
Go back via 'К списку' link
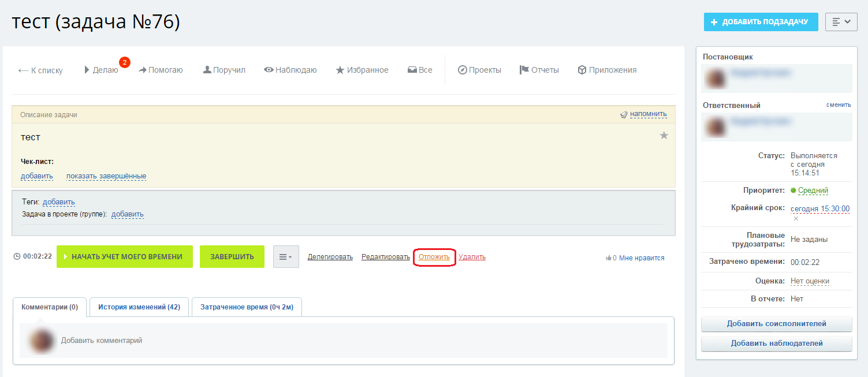(40, 70)
